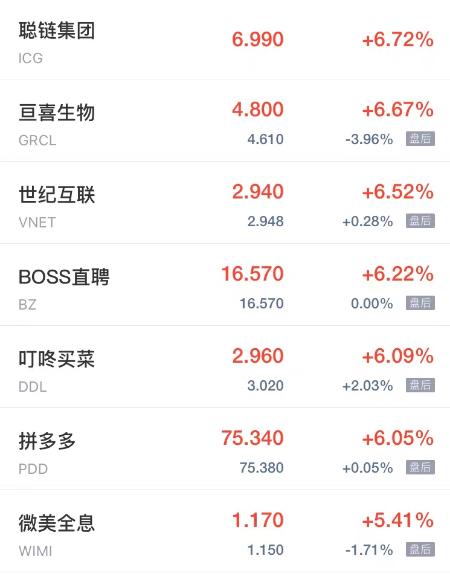
Task: Tap the 盘后 badge for DDL
Action: [x=420, y=385]
